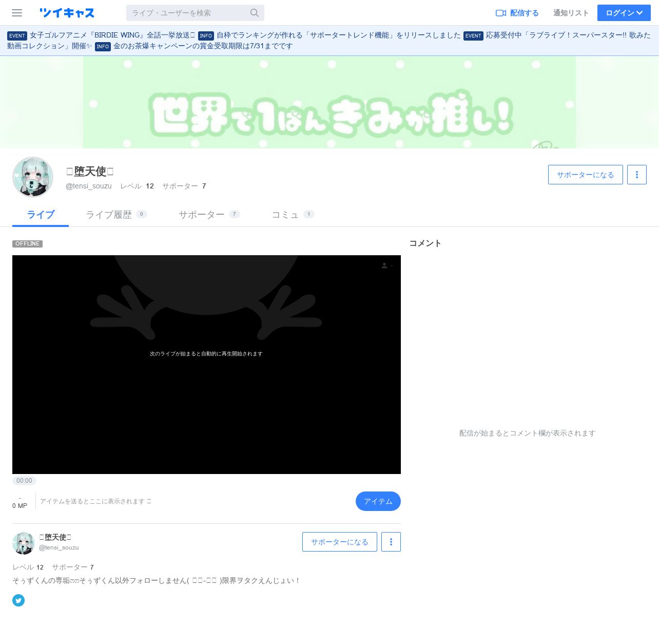Click the コメント heading

425,243
